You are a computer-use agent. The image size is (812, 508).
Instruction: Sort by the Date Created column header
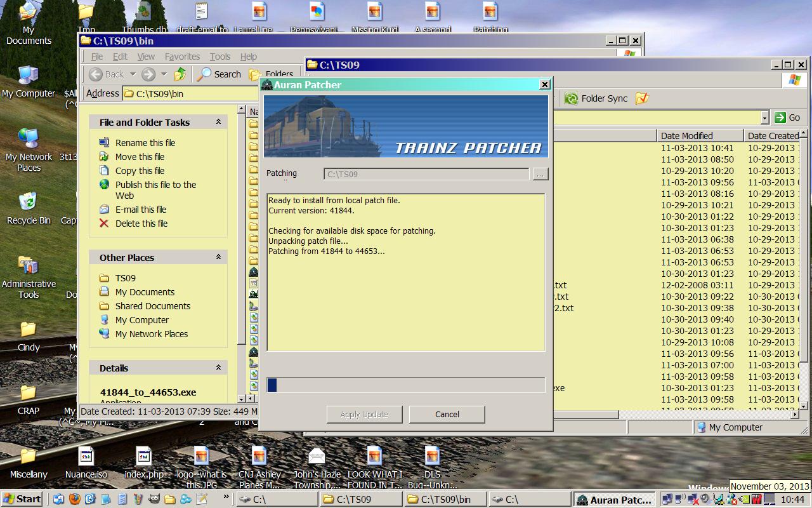coord(772,135)
